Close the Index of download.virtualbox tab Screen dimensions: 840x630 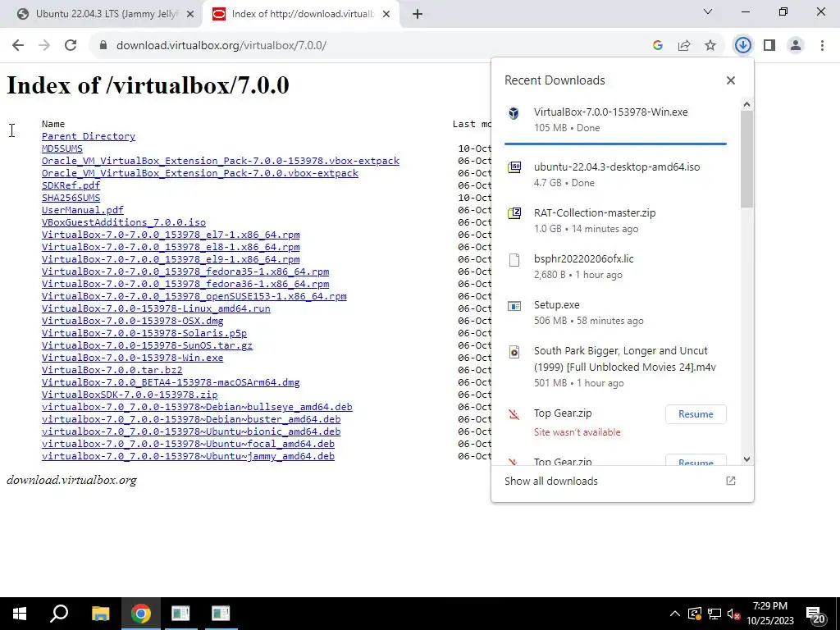coord(386,14)
